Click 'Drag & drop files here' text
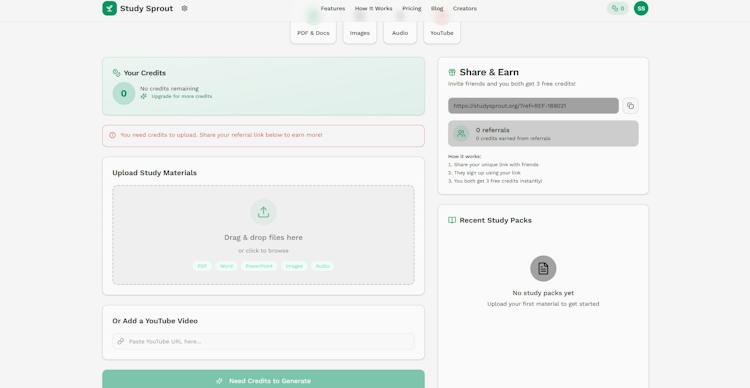750x388 pixels. click(264, 237)
